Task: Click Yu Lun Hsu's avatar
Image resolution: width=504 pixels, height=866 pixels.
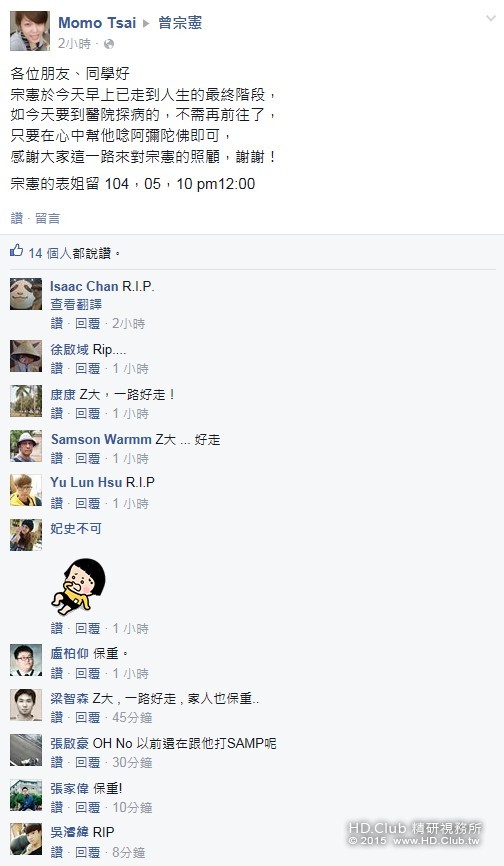Action: pyautogui.click(x=26, y=490)
